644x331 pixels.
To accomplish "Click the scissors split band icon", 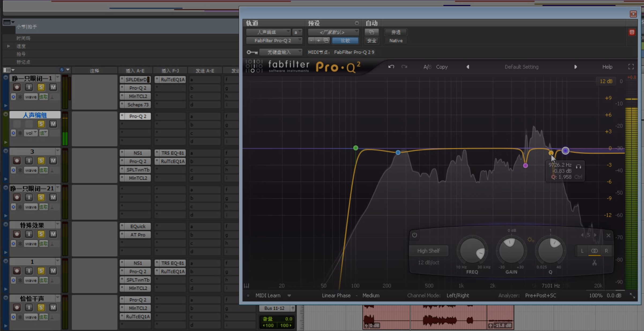I will 594,263.
